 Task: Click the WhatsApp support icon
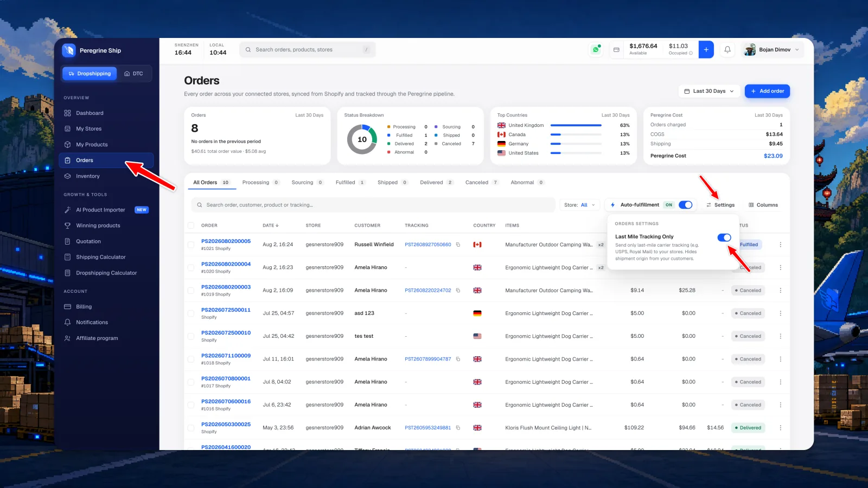tap(596, 49)
